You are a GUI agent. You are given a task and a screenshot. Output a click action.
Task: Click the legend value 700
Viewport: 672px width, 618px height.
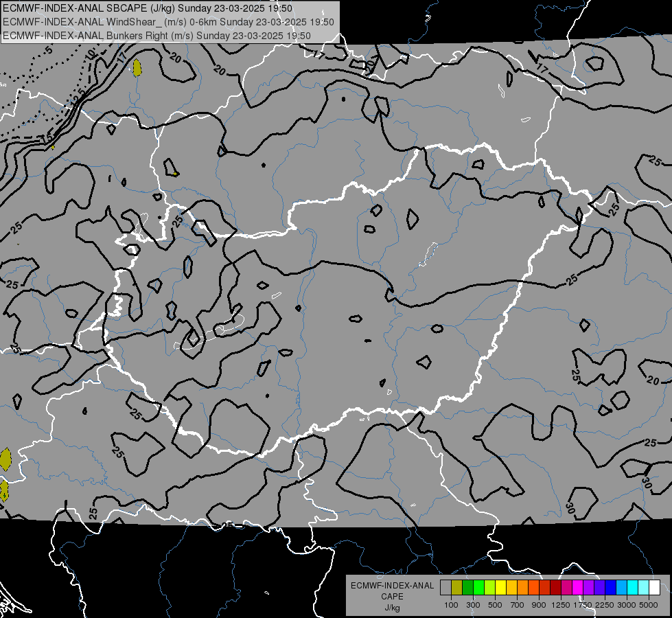[x=518, y=605]
